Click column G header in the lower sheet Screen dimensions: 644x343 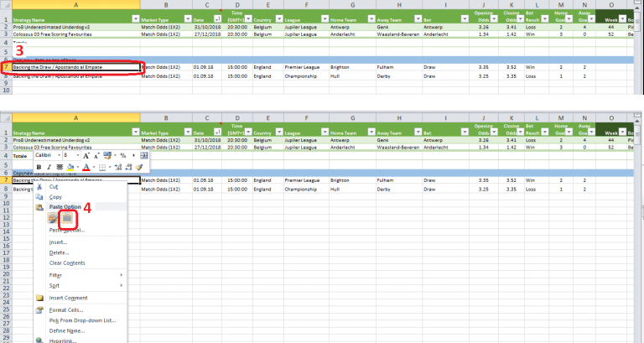coord(352,119)
